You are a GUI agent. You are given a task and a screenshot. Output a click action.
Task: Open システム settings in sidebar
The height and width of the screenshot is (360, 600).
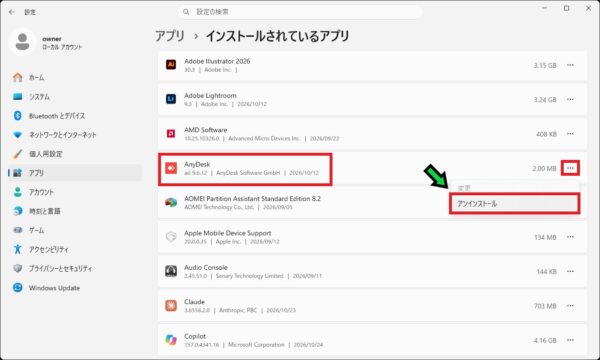click(75, 97)
